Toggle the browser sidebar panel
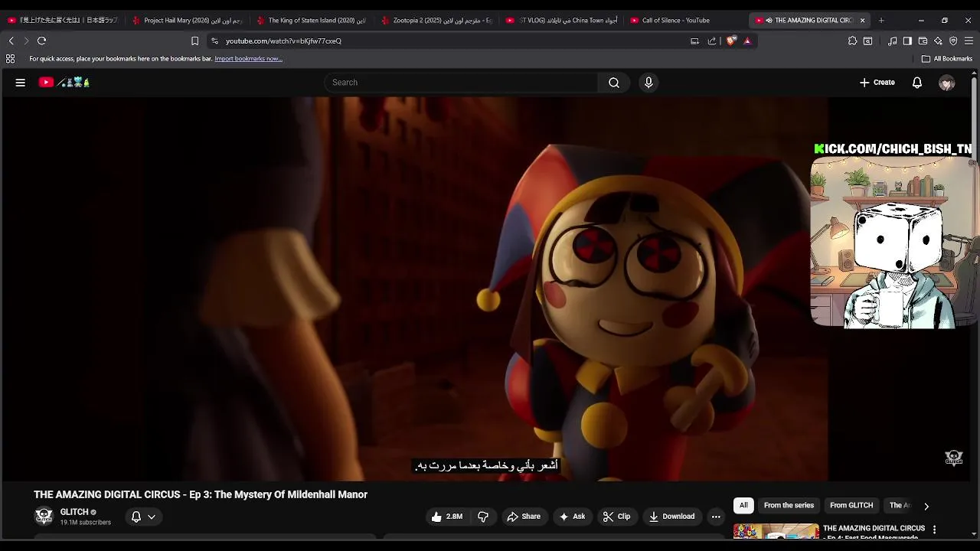The width and height of the screenshot is (980, 551). (907, 41)
